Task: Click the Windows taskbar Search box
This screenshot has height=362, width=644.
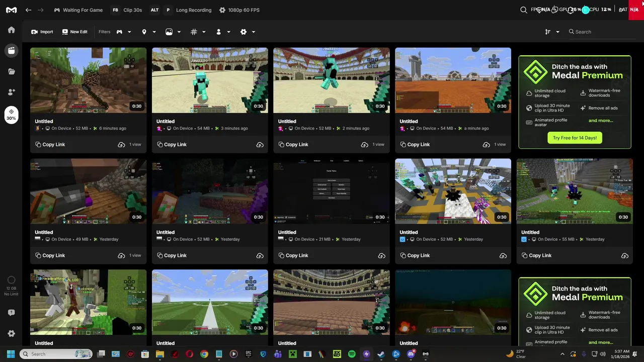Action: click(56, 354)
